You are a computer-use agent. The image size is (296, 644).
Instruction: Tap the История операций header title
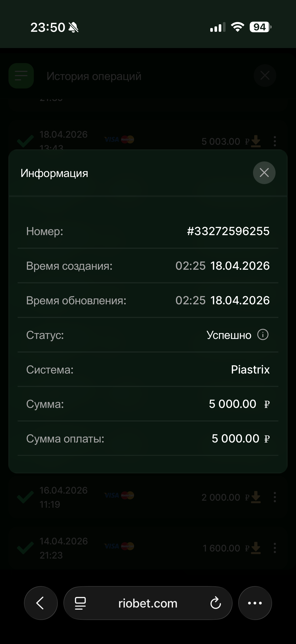click(x=94, y=76)
